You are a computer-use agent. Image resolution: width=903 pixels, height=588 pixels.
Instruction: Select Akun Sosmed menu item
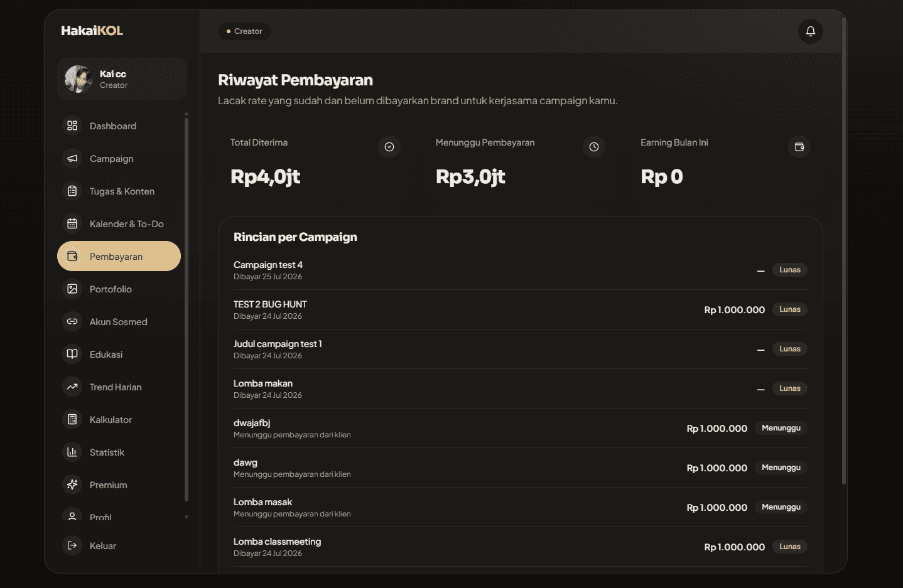(x=119, y=321)
